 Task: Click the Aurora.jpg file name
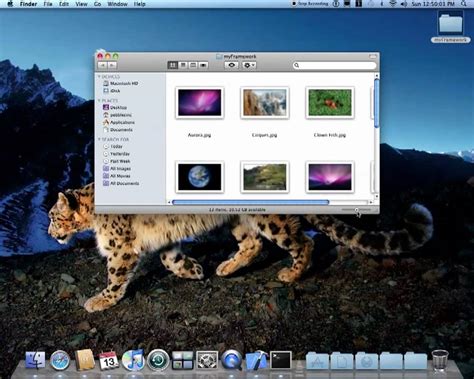coord(199,135)
